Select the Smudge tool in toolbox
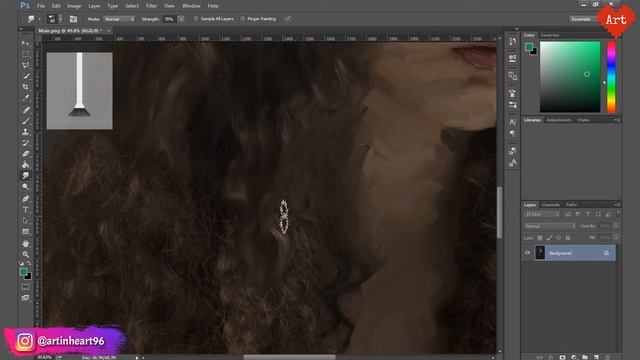Image resolution: width=640 pixels, height=360 pixels. coord(25,176)
